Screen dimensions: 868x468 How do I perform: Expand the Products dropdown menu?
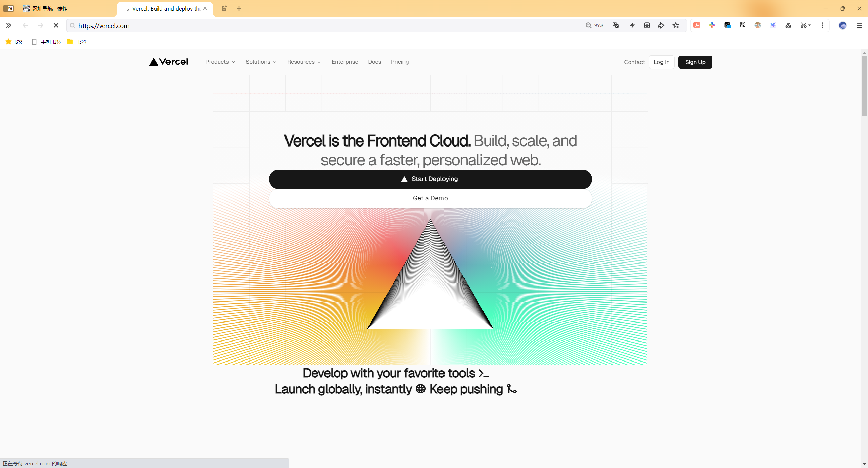(x=220, y=62)
